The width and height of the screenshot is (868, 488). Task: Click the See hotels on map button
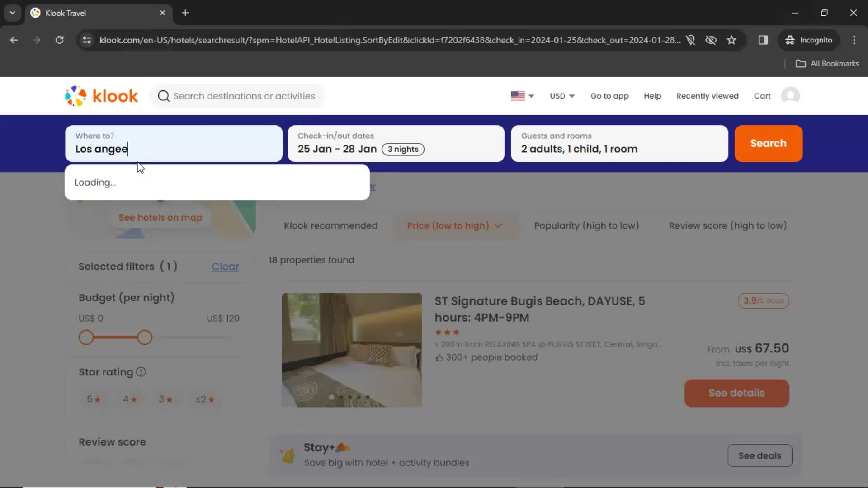click(x=160, y=217)
